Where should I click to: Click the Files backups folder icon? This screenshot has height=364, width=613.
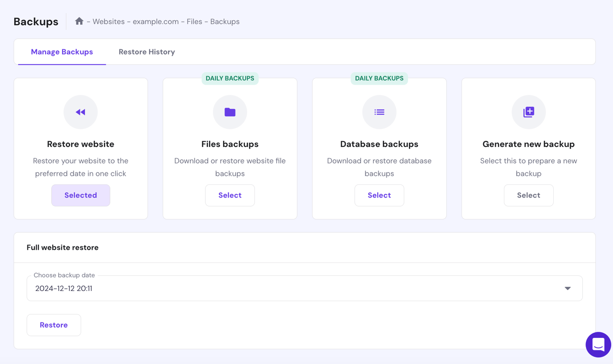click(230, 112)
